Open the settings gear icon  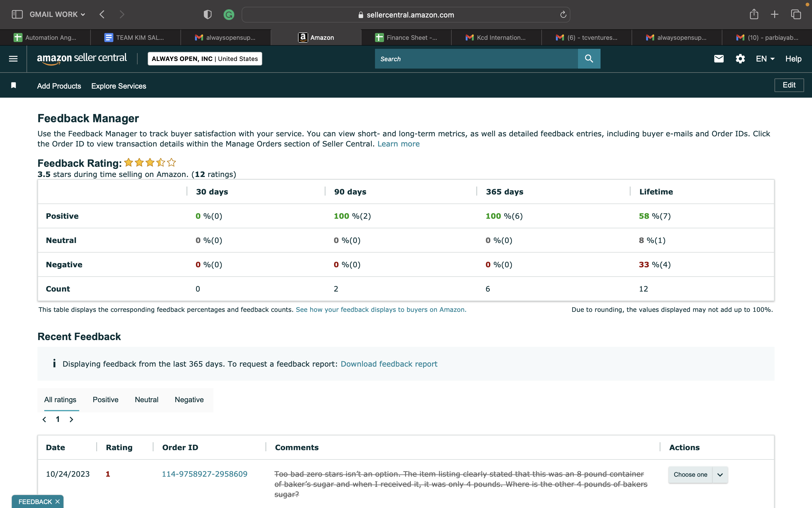pyautogui.click(x=740, y=59)
